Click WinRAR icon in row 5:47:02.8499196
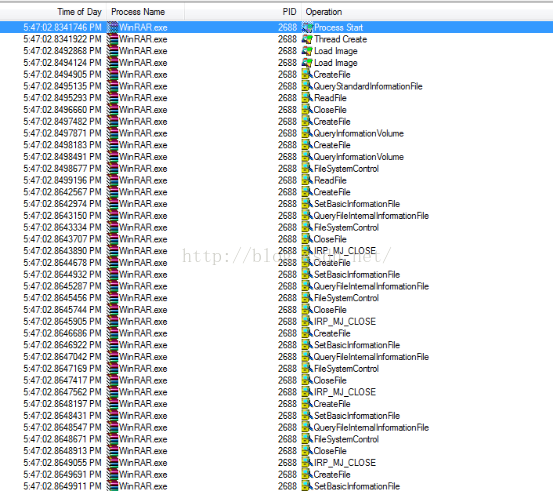 112,180
